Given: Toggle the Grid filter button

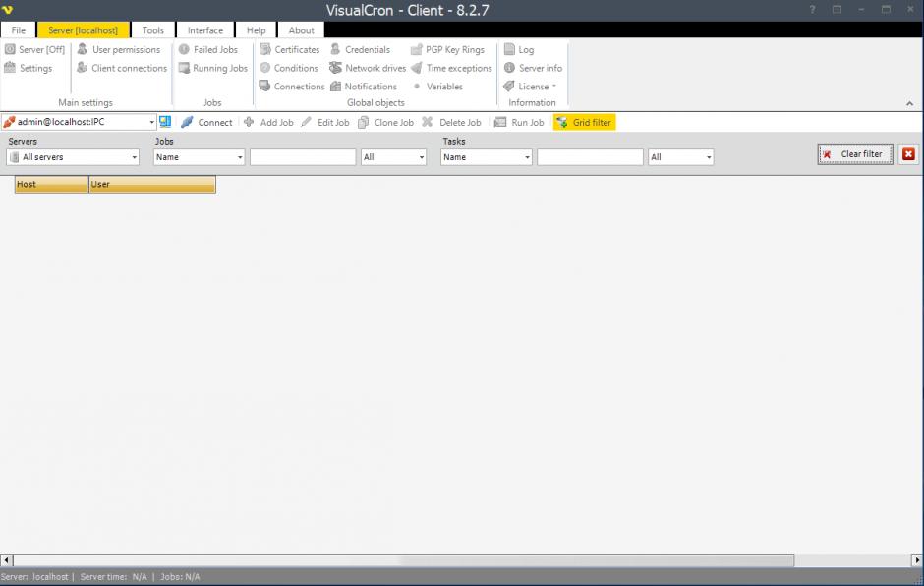Looking at the screenshot, I should click(584, 122).
